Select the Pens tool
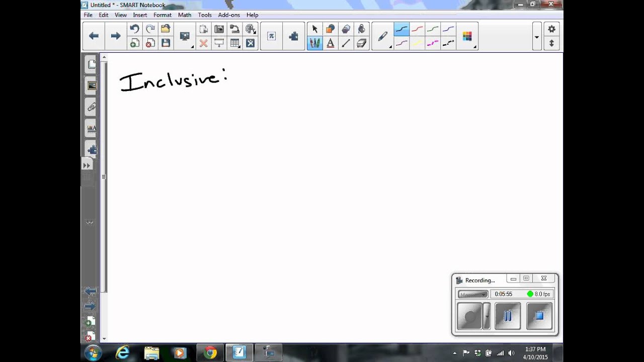Image resolution: width=644 pixels, height=362 pixels. [315, 44]
